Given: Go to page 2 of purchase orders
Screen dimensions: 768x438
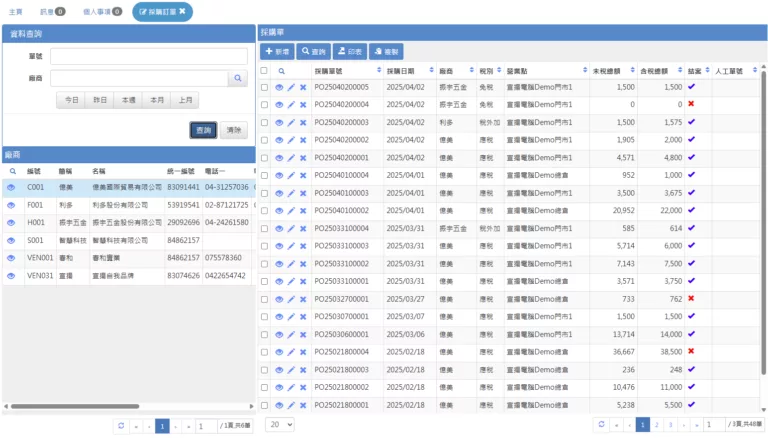Looking at the screenshot, I should click(656, 424).
